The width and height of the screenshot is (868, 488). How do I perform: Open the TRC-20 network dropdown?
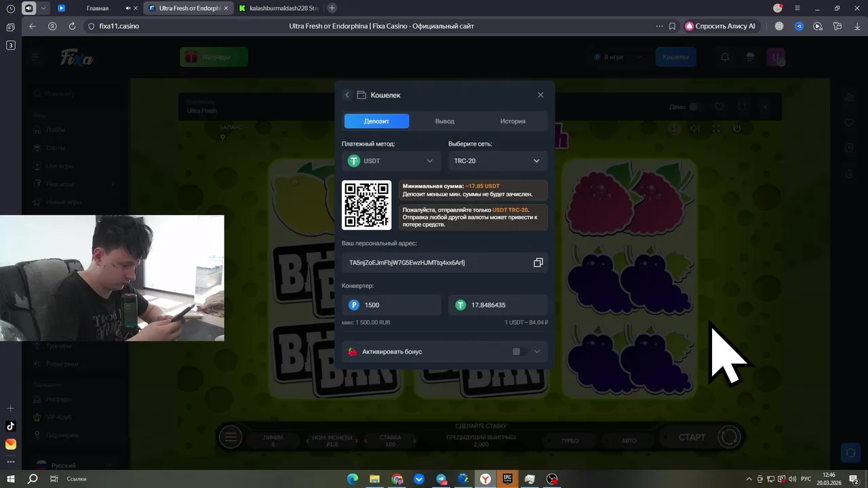(x=498, y=161)
